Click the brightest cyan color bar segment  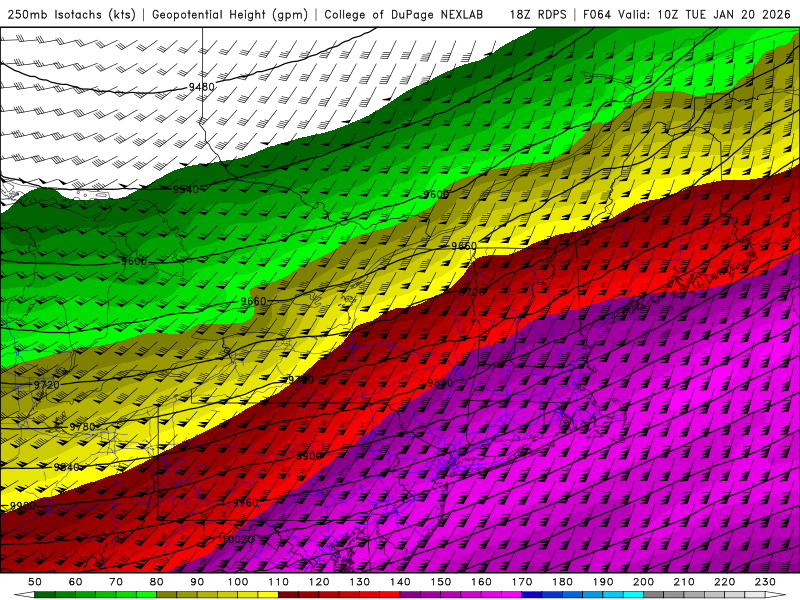click(633, 595)
